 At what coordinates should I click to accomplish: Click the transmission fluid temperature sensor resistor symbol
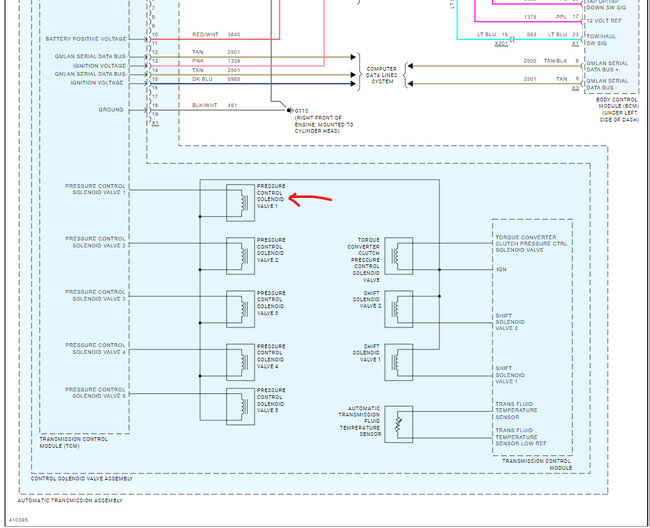pos(399,424)
